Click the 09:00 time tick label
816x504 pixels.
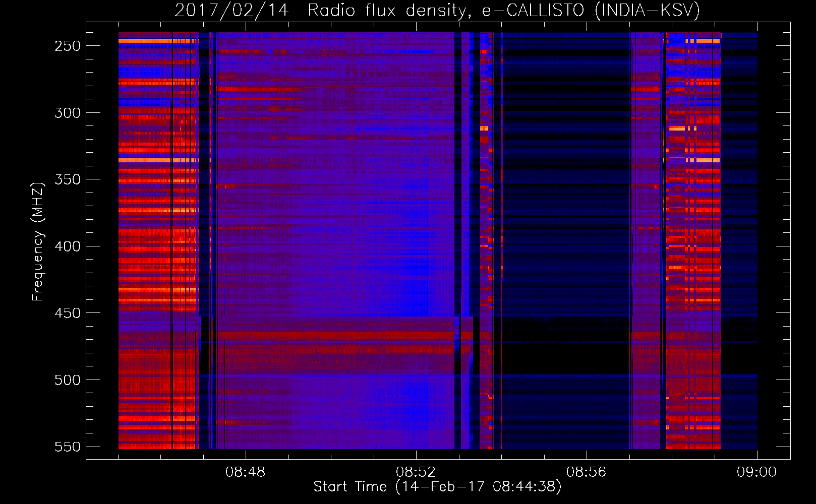tap(756, 472)
